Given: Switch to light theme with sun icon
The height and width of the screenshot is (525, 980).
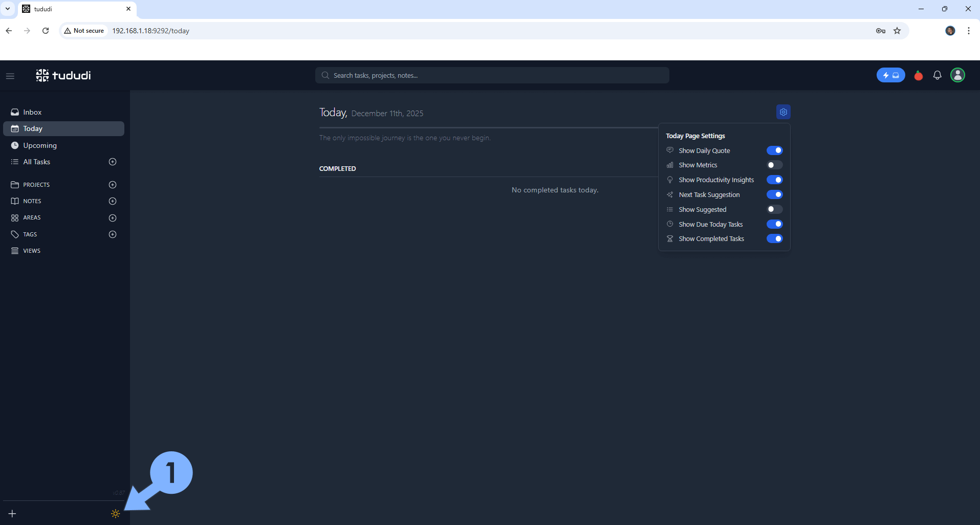Looking at the screenshot, I should click(x=115, y=514).
